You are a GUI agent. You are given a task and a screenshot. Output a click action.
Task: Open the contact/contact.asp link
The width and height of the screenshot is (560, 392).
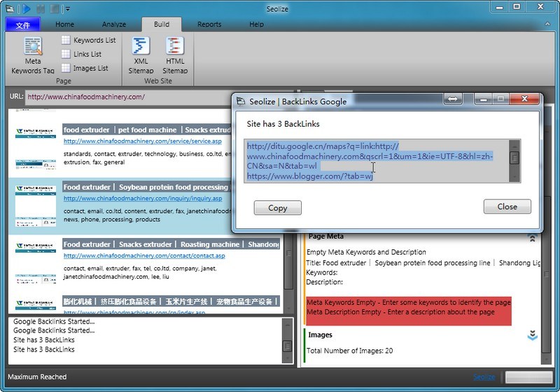(144, 255)
